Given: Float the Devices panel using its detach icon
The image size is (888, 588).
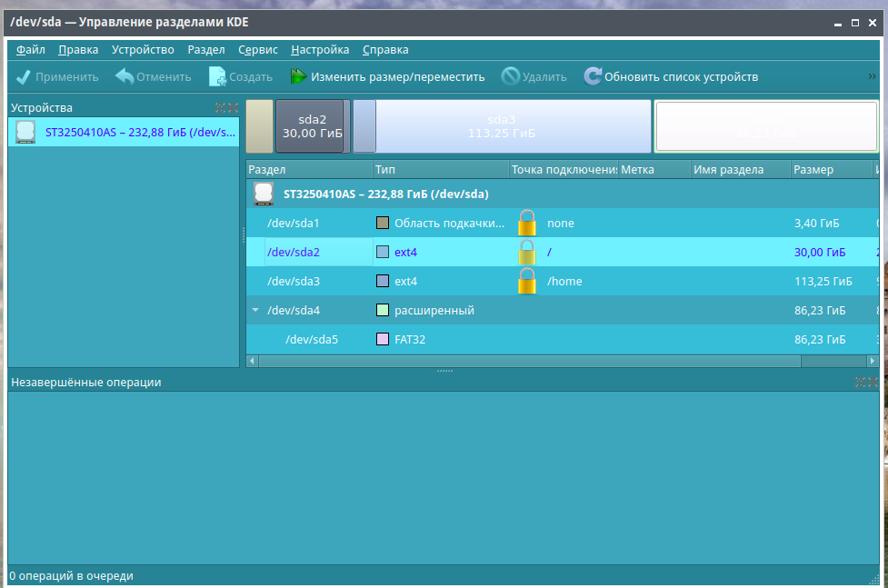Looking at the screenshot, I should click(x=220, y=107).
